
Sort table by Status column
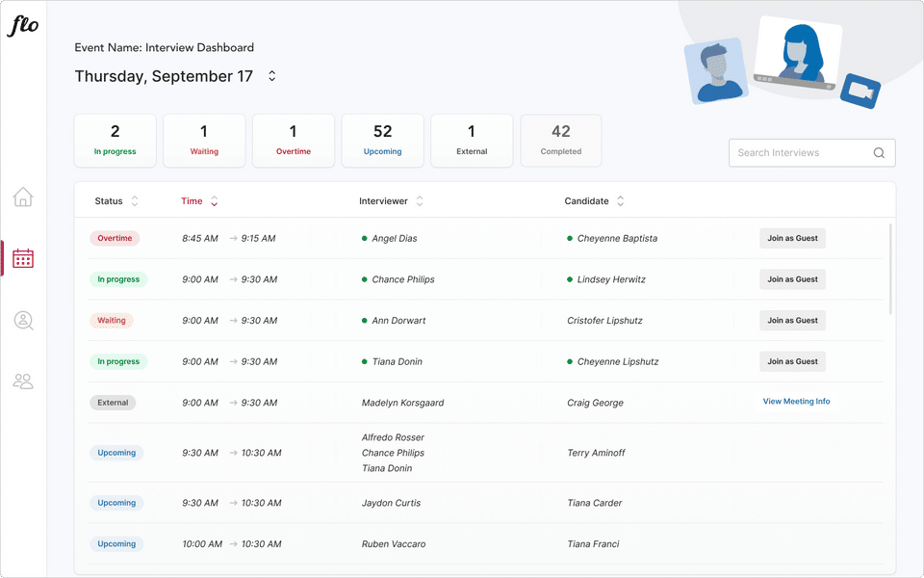(135, 201)
